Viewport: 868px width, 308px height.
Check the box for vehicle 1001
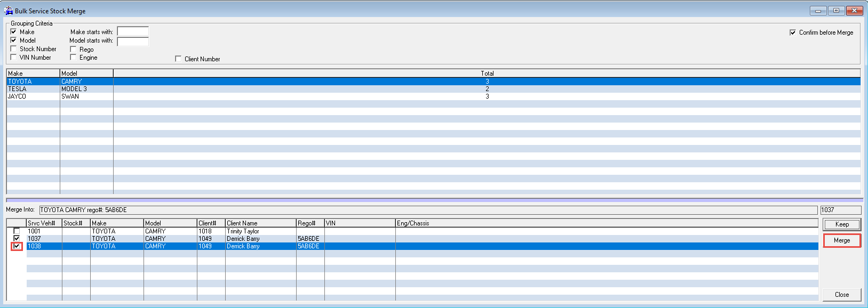17,231
